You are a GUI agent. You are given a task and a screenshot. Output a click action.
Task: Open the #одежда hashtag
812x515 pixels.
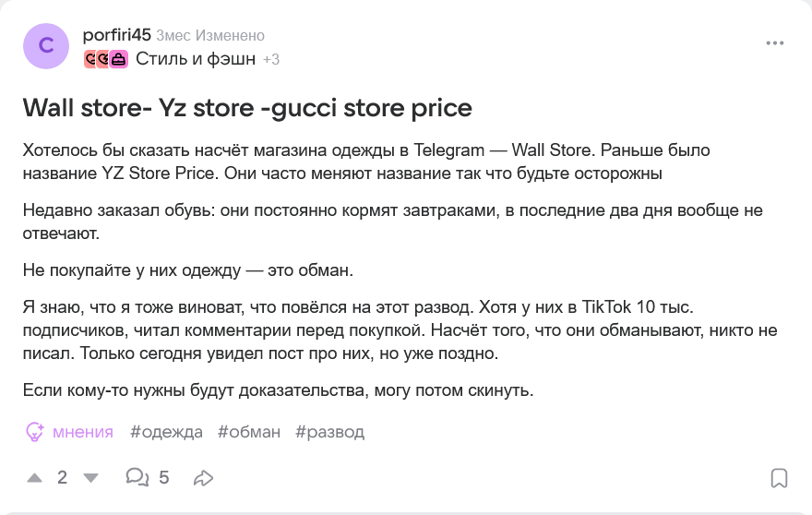pyautogui.click(x=166, y=431)
